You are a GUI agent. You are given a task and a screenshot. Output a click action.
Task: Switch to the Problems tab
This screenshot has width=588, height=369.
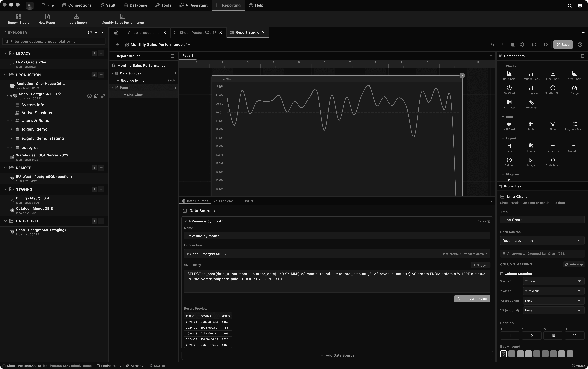point(224,201)
